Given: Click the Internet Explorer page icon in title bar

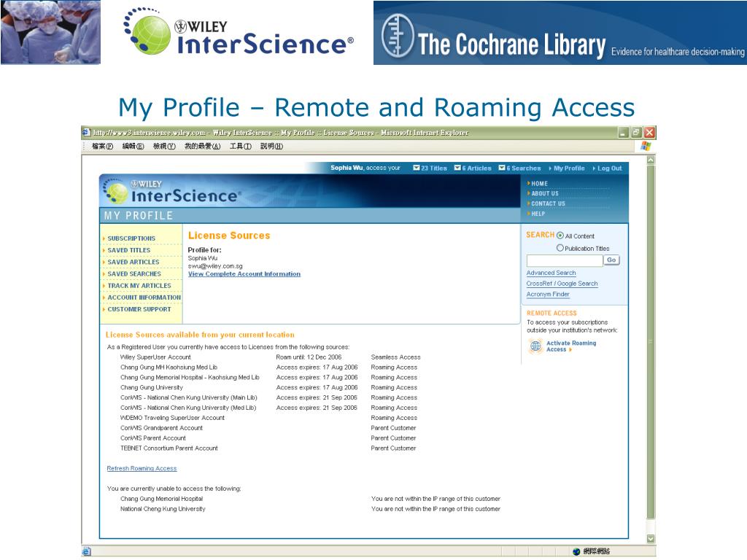Looking at the screenshot, I should tap(86, 133).
